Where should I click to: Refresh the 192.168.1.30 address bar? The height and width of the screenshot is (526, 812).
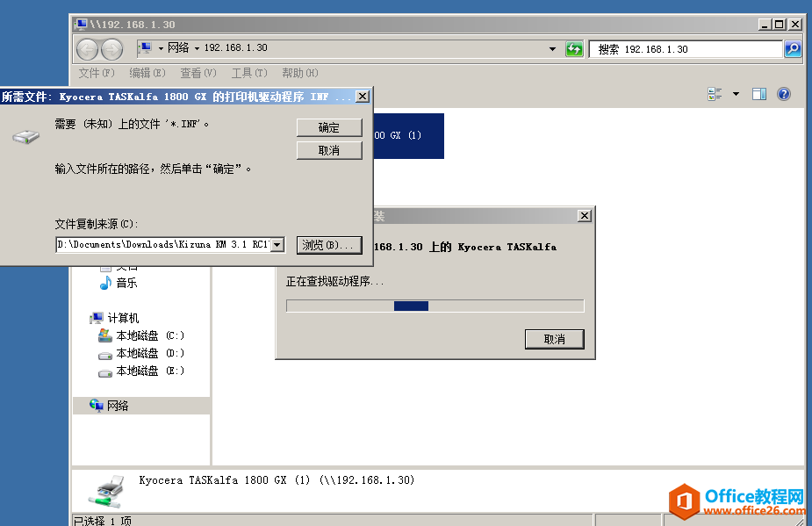point(574,49)
